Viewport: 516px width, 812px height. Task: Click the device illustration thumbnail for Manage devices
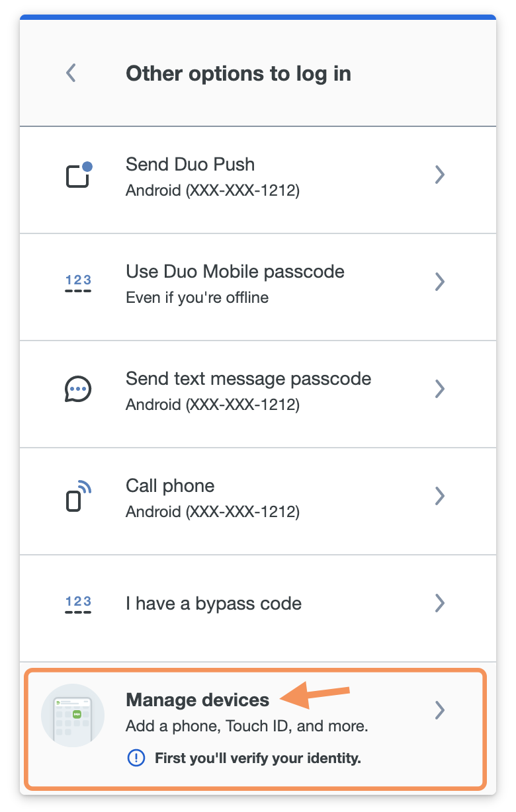pos(73,715)
